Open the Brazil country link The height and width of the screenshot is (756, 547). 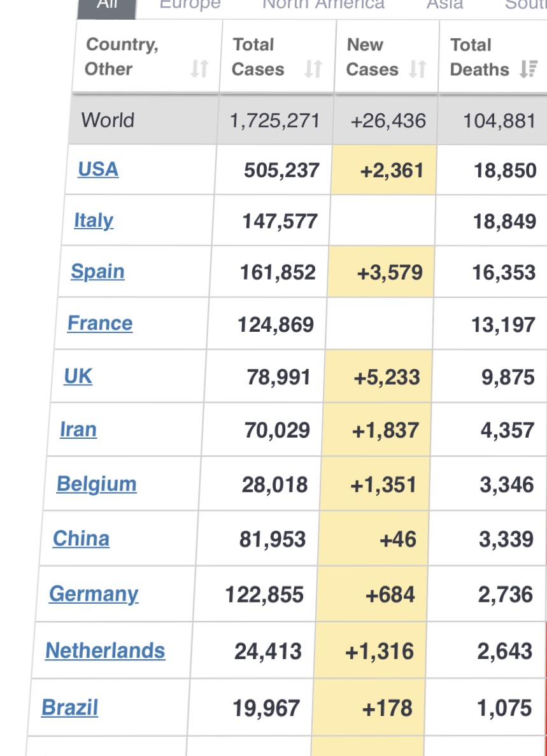tap(70, 708)
